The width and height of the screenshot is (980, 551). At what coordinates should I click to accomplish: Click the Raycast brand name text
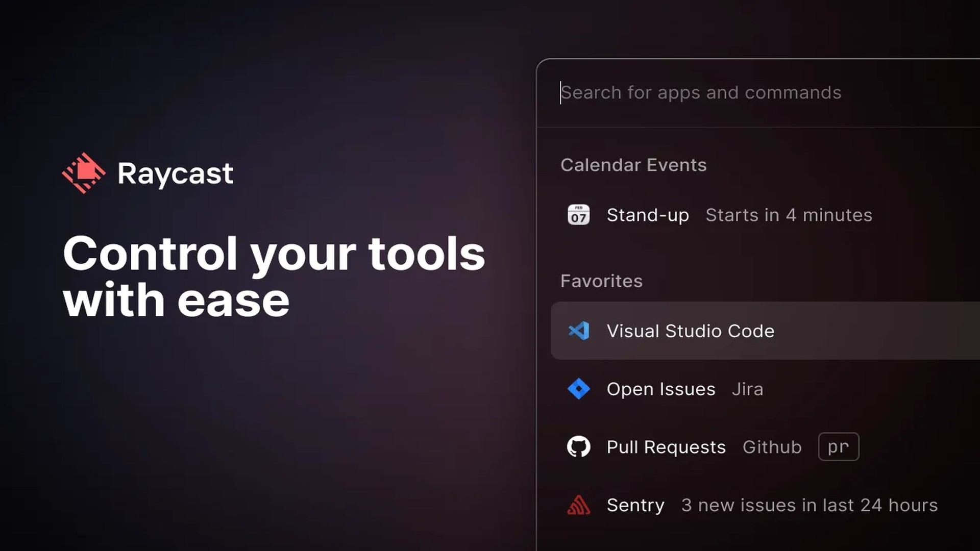(x=175, y=173)
